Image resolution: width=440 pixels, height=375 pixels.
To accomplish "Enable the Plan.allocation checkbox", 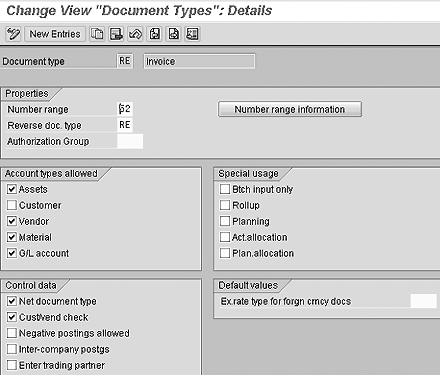I will [x=225, y=253].
